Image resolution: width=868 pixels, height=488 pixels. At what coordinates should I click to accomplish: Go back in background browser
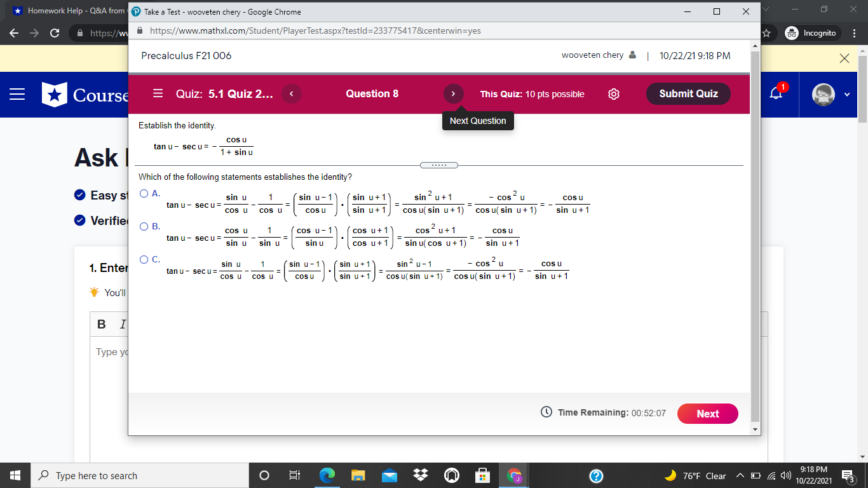pyautogui.click(x=14, y=33)
